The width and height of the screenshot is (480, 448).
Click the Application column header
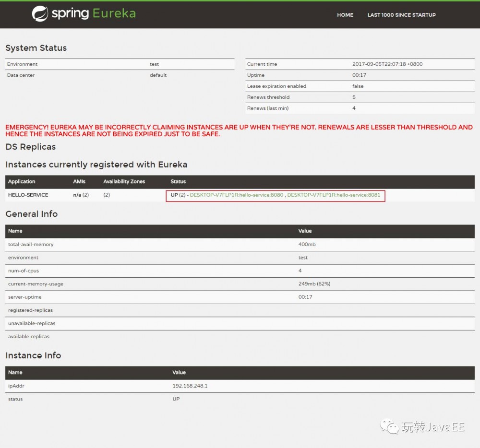pyautogui.click(x=22, y=181)
